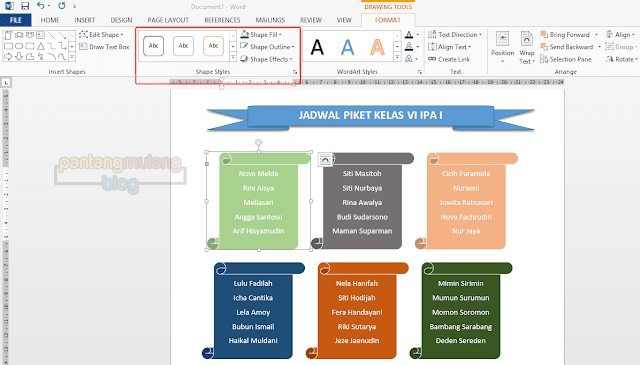
Task: Select the Triangle shape in the gallery
Action: [x=40, y=46]
